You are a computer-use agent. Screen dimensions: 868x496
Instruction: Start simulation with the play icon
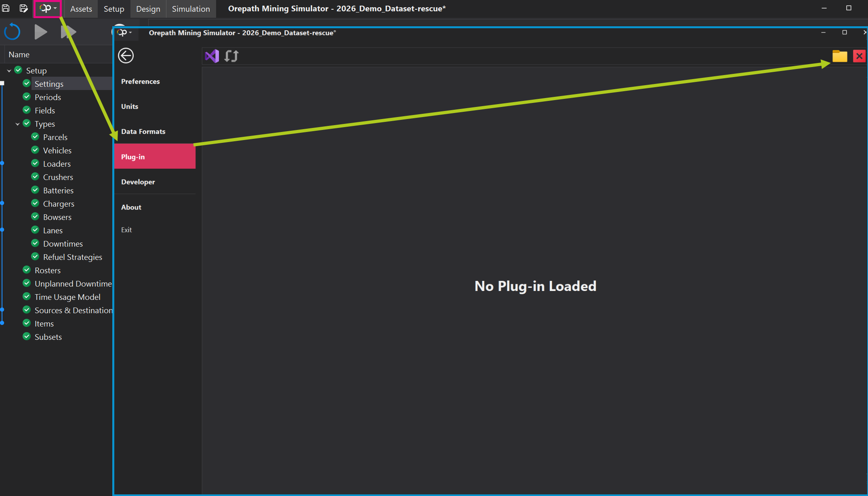pyautogui.click(x=40, y=31)
